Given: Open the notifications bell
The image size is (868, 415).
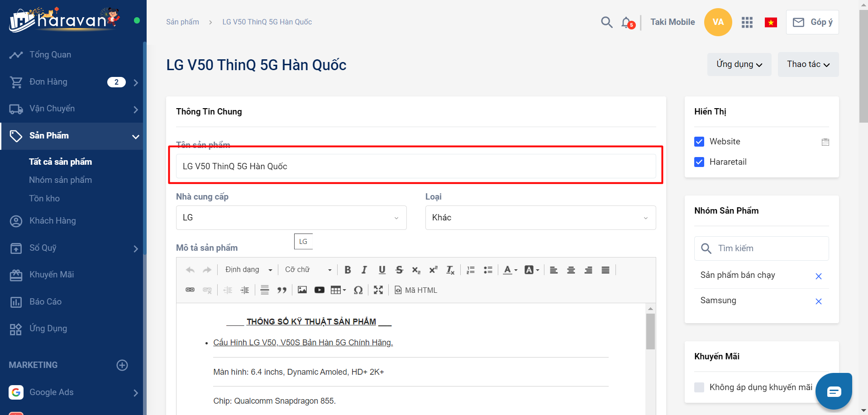Looking at the screenshot, I should coord(627,22).
